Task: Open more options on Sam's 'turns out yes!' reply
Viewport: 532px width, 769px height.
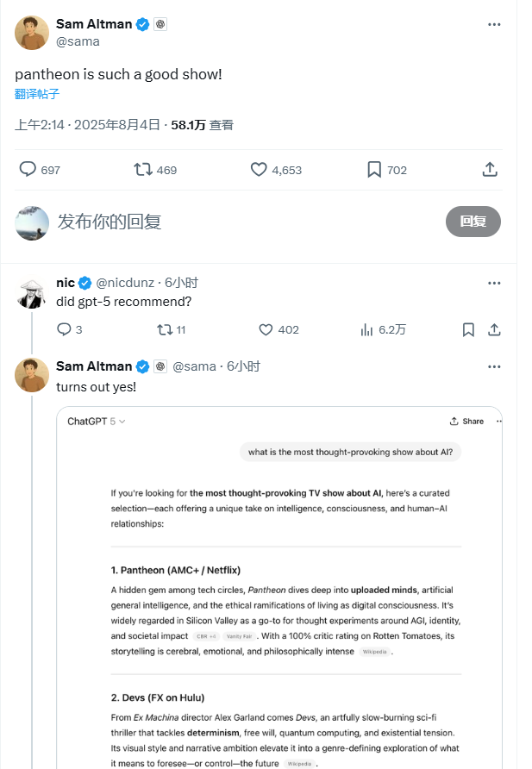Action: [494, 366]
